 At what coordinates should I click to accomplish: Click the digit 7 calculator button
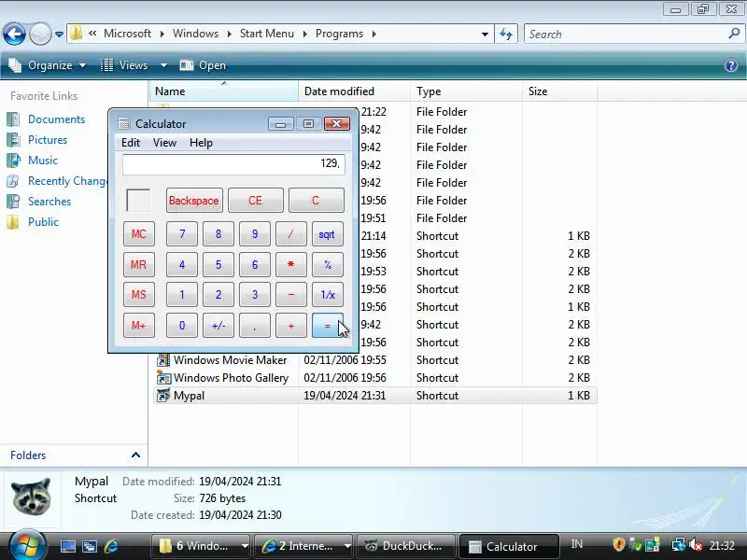point(182,234)
